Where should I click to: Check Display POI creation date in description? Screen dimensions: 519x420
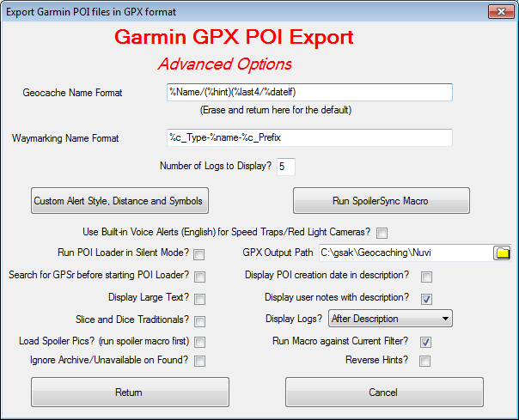point(426,277)
